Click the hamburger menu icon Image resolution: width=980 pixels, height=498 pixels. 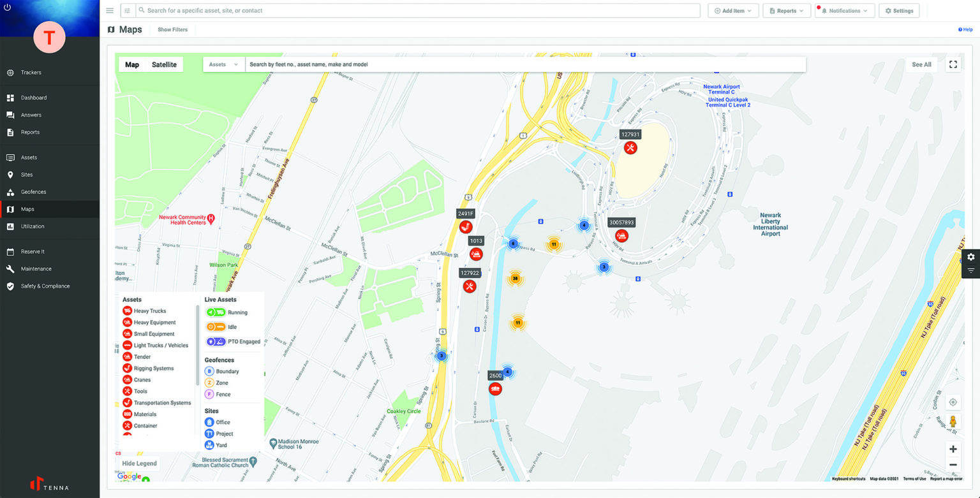click(110, 11)
